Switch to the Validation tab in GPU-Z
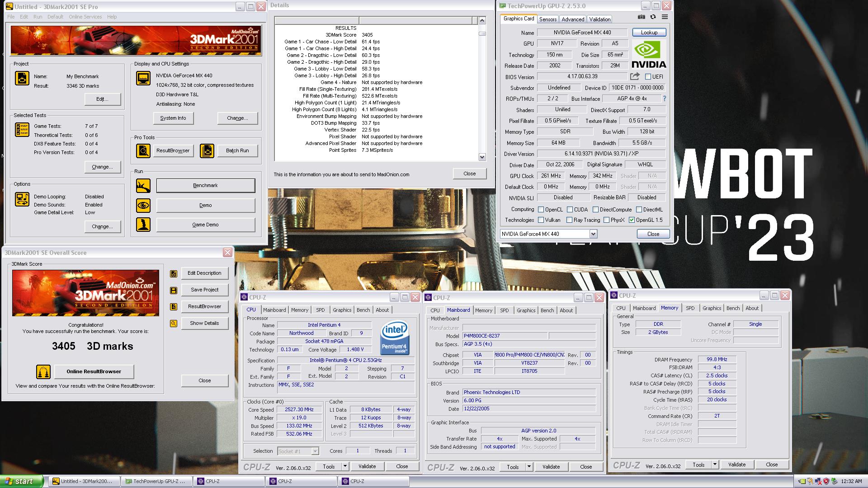This screenshot has width=868, height=488. (x=600, y=19)
